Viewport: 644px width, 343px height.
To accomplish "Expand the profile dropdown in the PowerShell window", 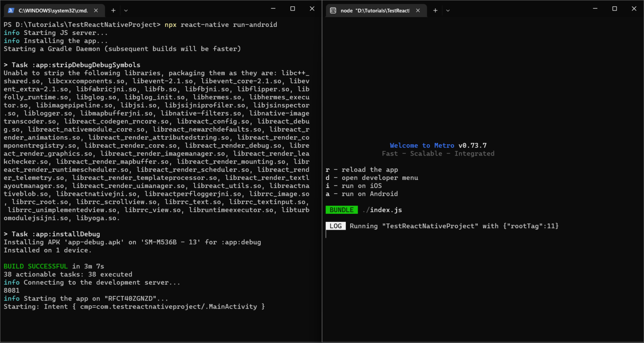I will (x=126, y=10).
